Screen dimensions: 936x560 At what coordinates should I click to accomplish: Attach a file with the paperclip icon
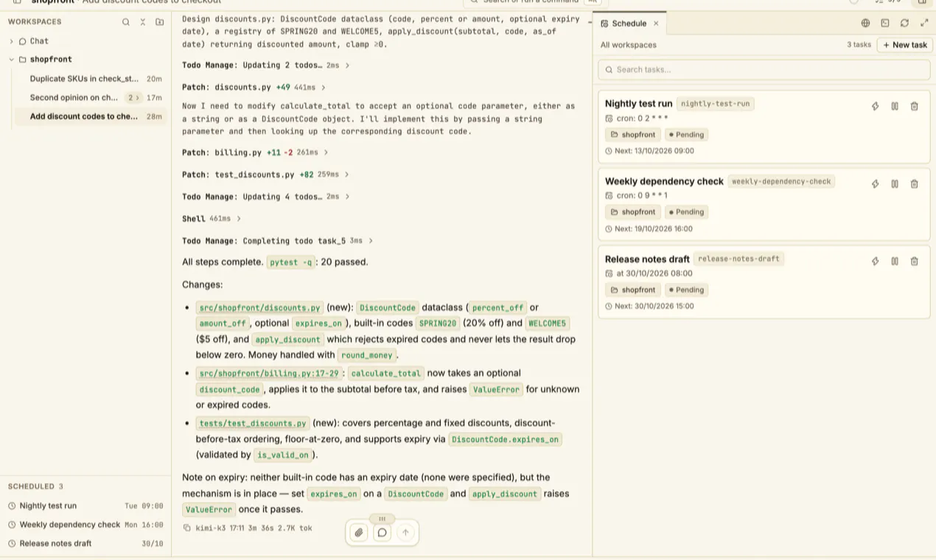pyautogui.click(x=359, y=532)
